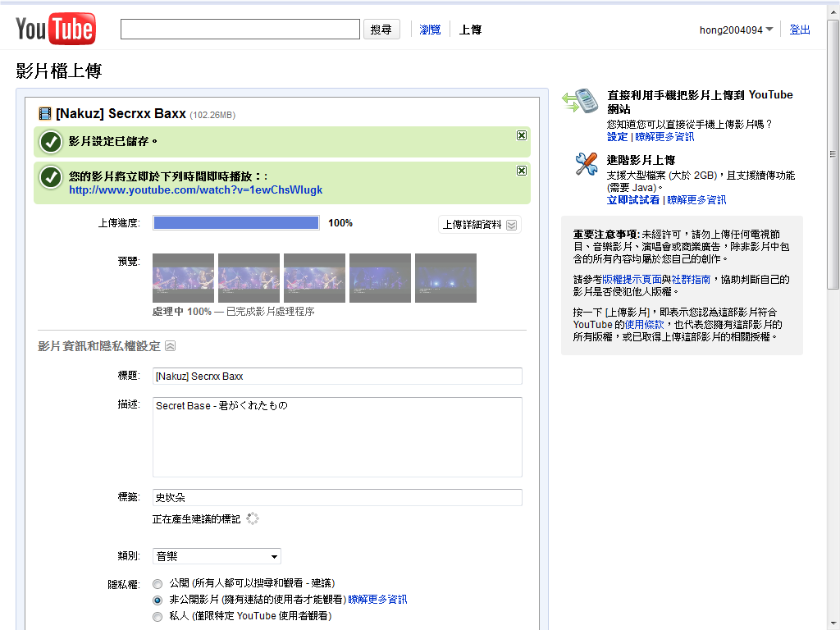Screen dimensions: 840x630
Task: Click into the 標題 title input field
Action: point(337,376)
